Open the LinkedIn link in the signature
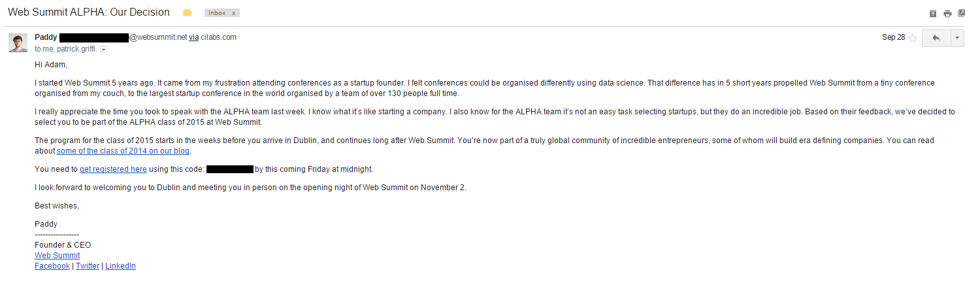 (121, 266)
